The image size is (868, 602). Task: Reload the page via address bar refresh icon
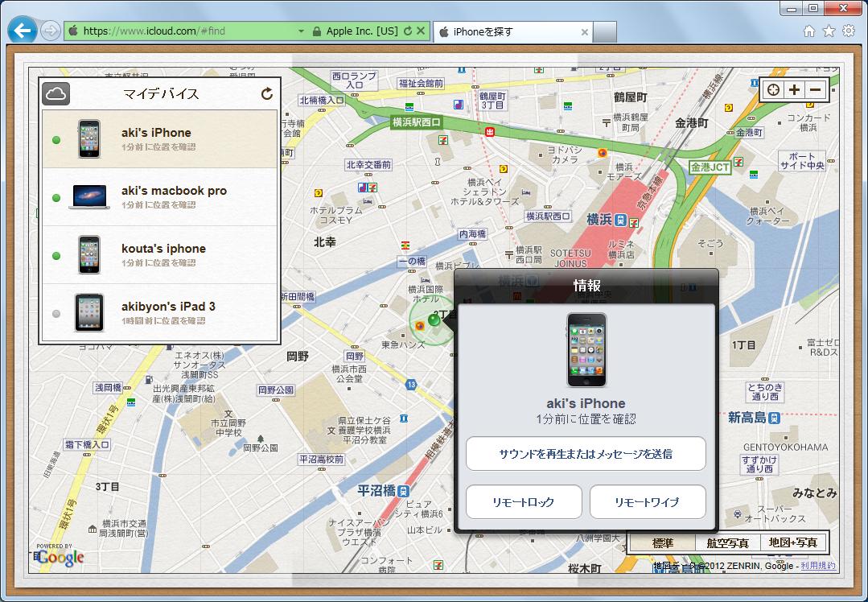tap(408, 31)
